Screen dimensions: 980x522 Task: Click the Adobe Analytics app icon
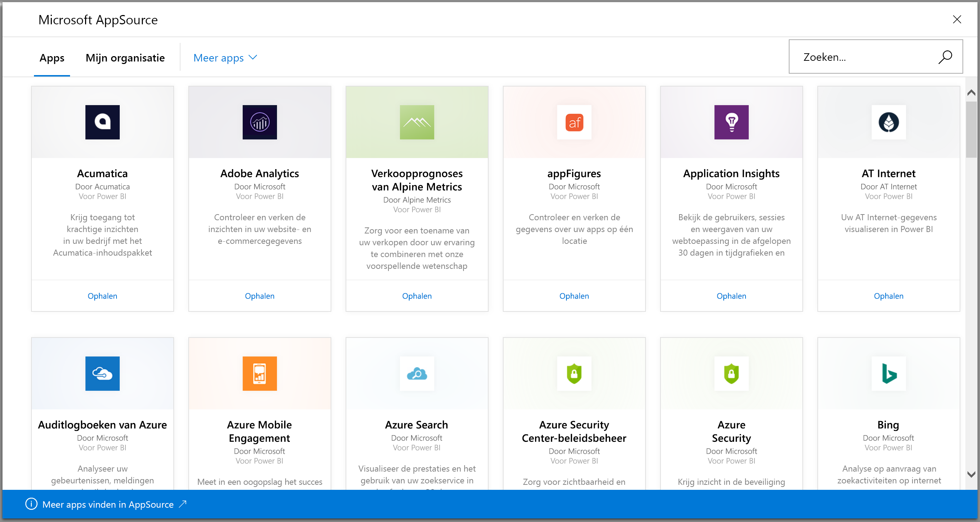pos(260,123)
